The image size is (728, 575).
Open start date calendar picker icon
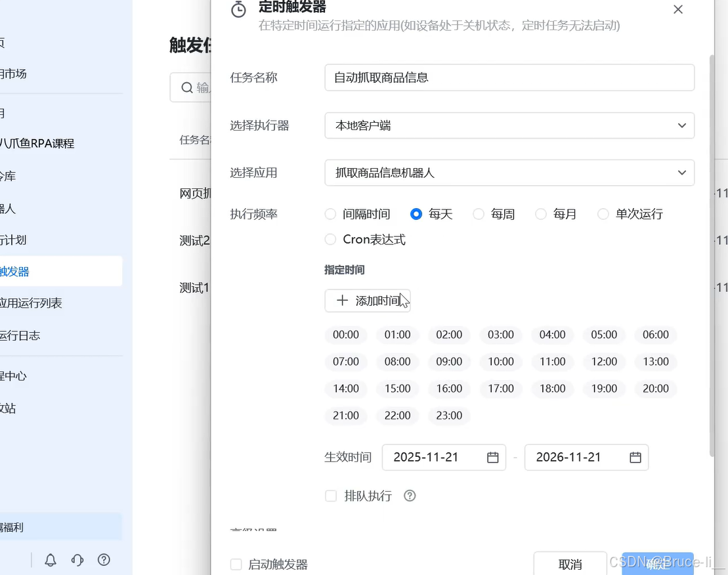tap(492, 457)
